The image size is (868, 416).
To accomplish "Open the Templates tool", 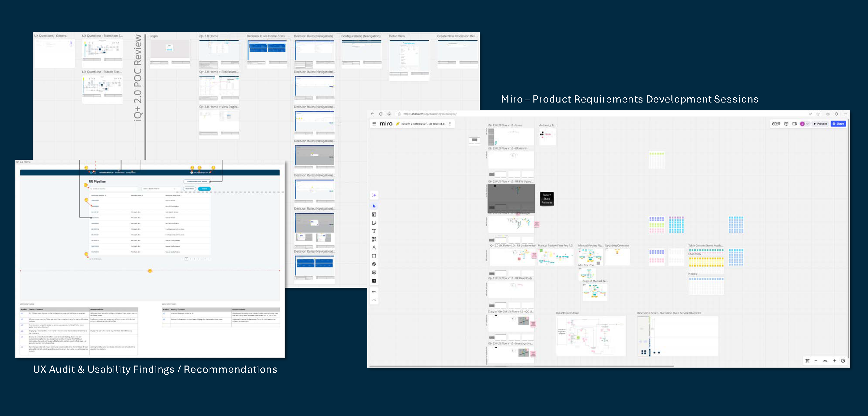I will click(x=374, y=215).
